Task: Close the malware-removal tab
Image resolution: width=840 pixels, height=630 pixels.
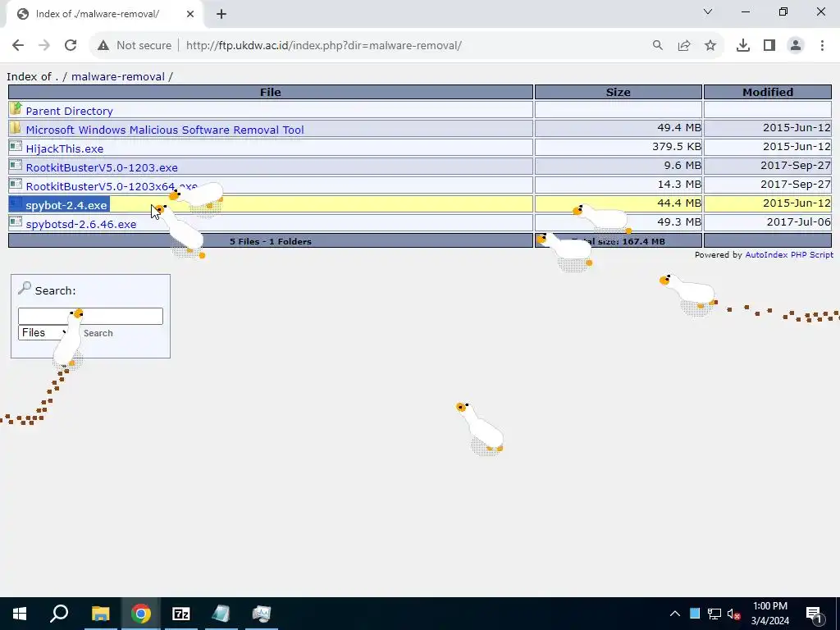Action: pyautogui.click(x=190, y=15)
